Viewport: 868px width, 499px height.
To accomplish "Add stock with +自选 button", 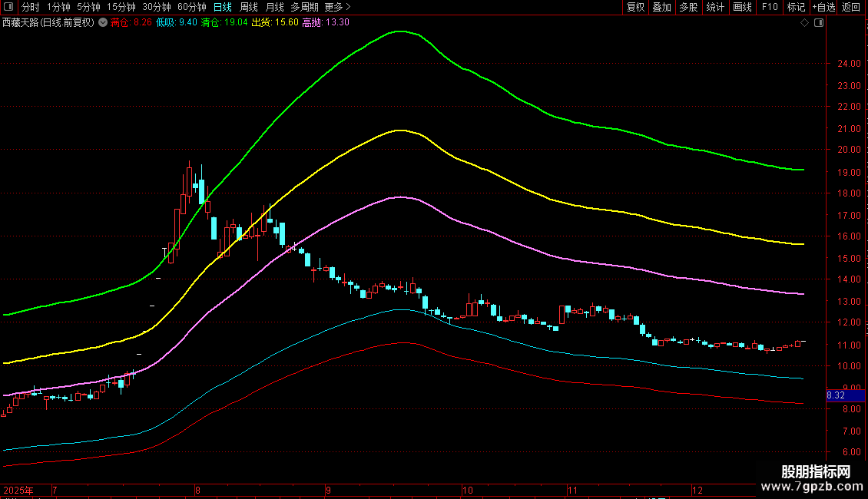I will (x=823, y=7).
